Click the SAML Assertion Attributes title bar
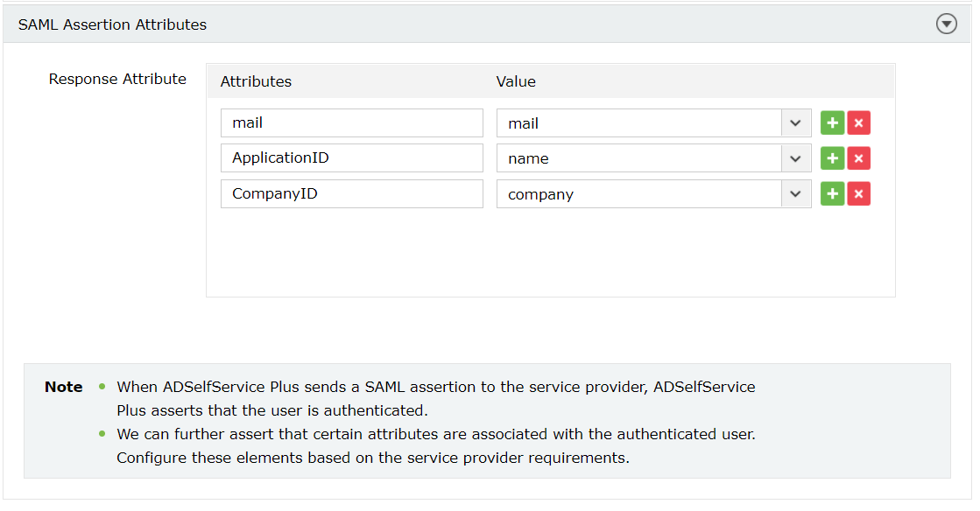 tap(112, 24)
